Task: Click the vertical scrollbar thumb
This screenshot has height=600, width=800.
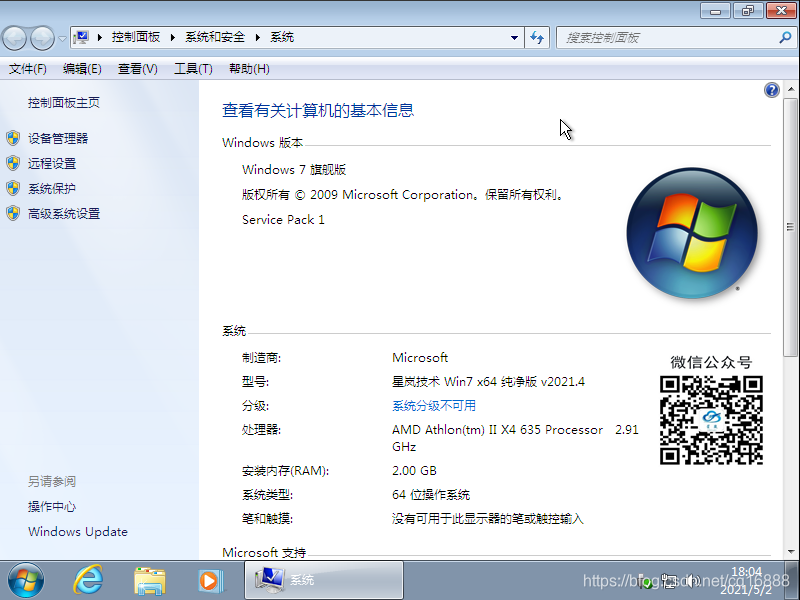Action: pyautogui.click(x=791, y=227)
